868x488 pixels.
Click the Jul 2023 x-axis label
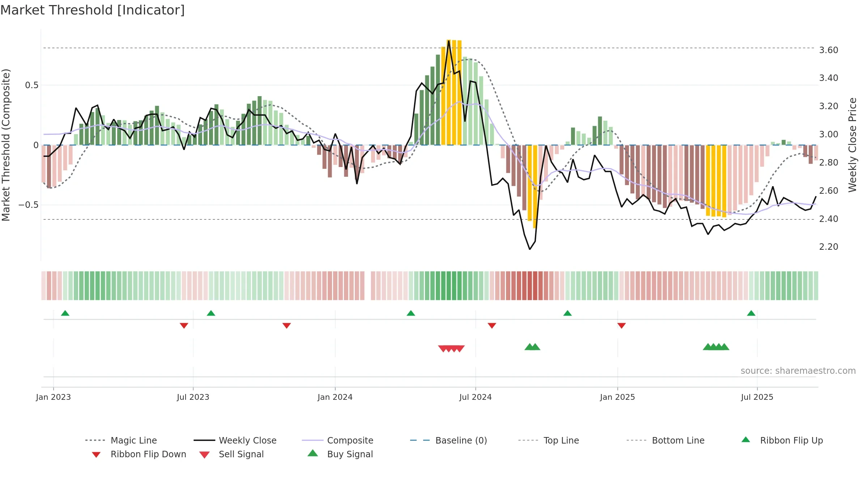click(193, 397)
